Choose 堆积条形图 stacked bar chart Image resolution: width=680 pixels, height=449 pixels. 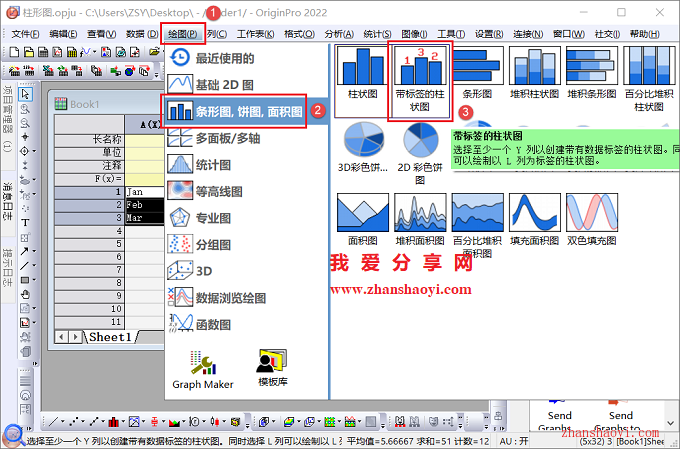pyautogui.click(x=592, y=74)
